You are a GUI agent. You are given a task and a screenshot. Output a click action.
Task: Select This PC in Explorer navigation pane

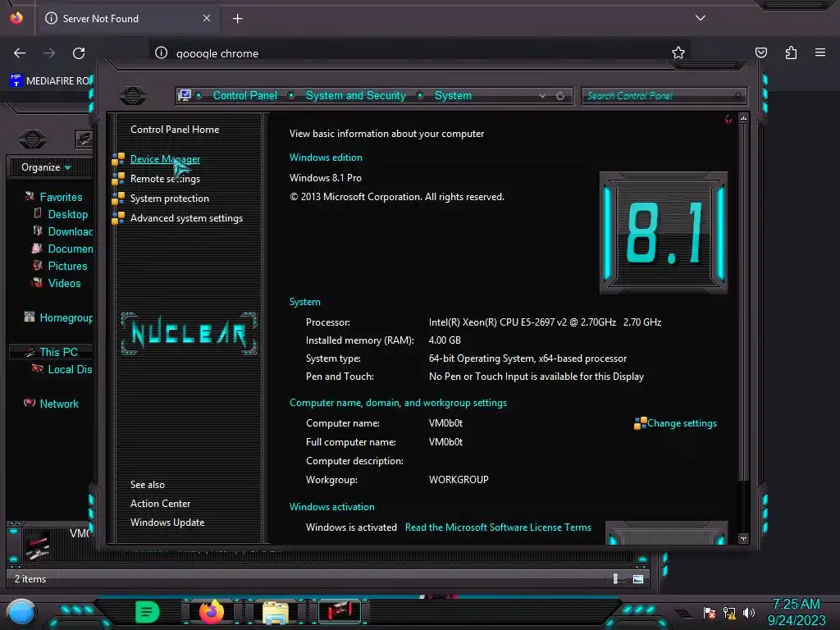pyautogui.click(x=58, y=352)
